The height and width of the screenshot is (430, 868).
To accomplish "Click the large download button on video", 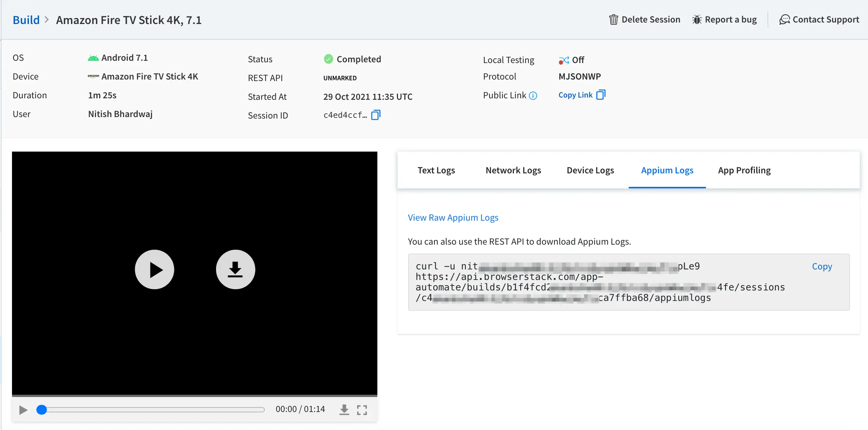I will point(235,269).
